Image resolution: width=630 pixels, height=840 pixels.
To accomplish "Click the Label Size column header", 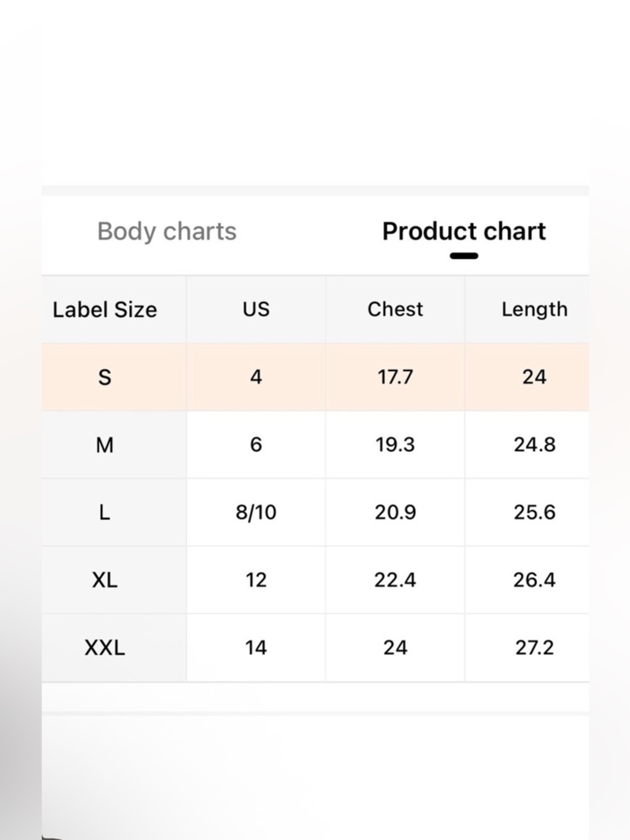I will [x=105, y=309].
